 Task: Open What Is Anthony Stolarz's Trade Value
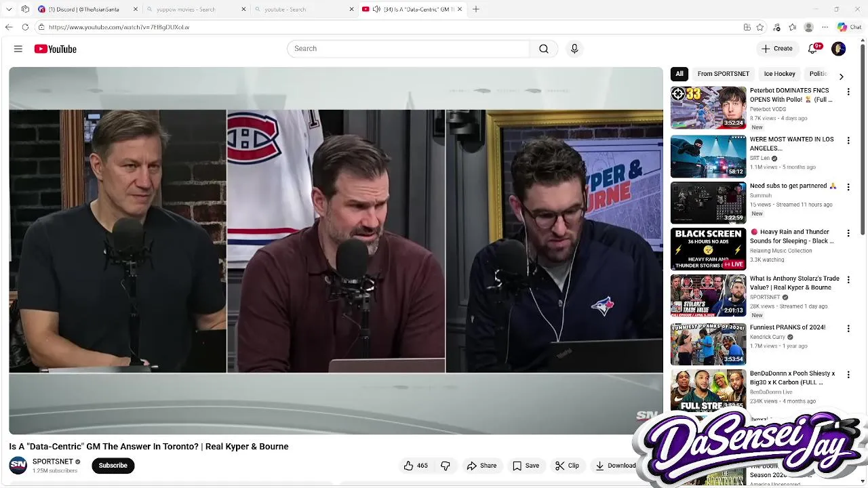pos(795,283)
